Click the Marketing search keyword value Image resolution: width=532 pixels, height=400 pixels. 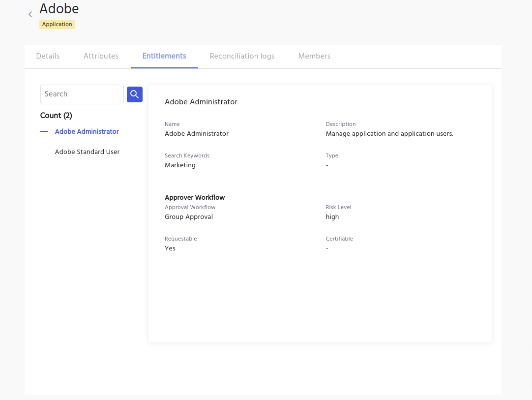point(180,165)
